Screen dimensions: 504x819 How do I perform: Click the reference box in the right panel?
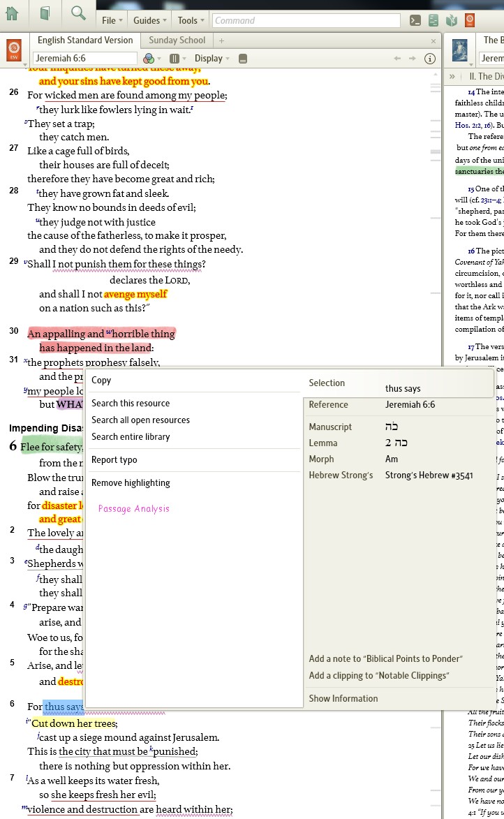click(x=491, y=59)
